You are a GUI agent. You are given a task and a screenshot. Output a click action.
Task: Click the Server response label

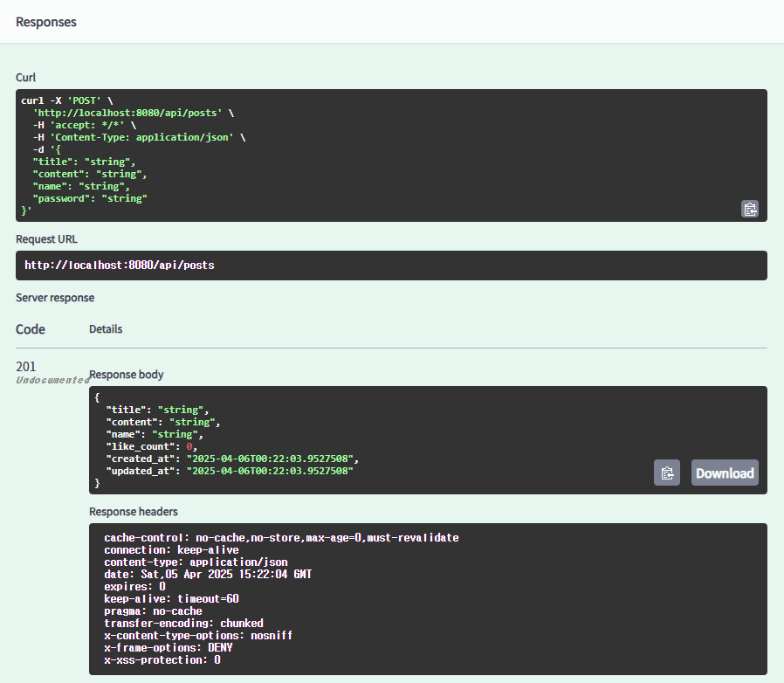click(55, 298)
